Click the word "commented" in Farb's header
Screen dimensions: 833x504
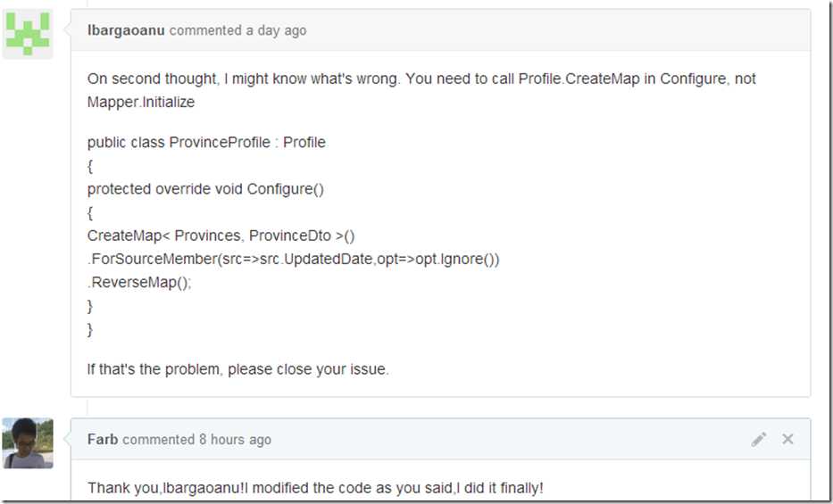point(158,439)
